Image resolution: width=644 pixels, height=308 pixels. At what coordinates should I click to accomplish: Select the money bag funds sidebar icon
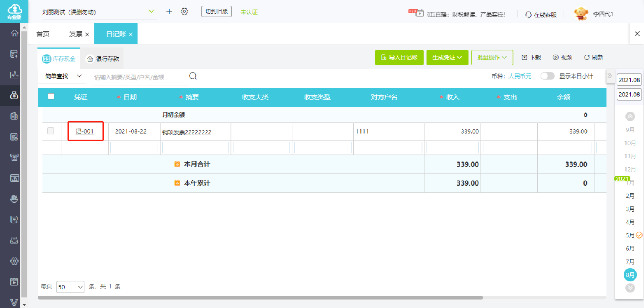(x=14, y=95)
